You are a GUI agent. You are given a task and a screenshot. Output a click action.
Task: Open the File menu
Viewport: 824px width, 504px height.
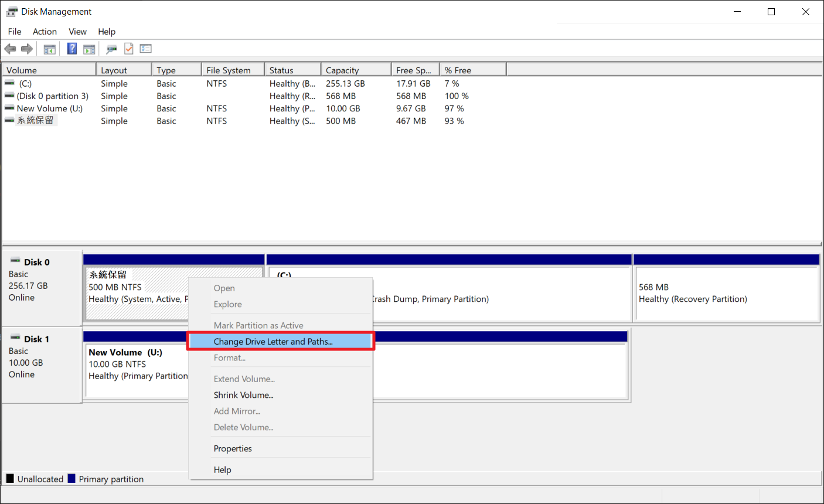pyautogui.click(x=15, y=32)
